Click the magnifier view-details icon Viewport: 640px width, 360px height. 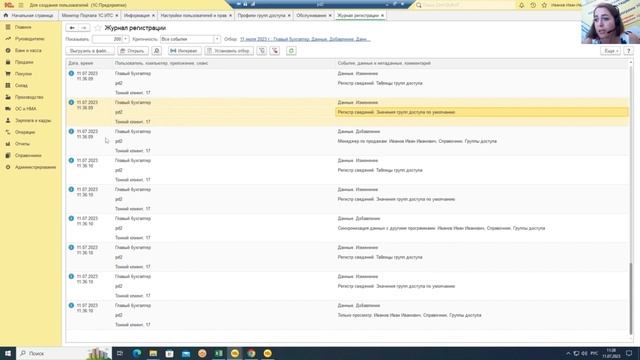coord(156,51)
